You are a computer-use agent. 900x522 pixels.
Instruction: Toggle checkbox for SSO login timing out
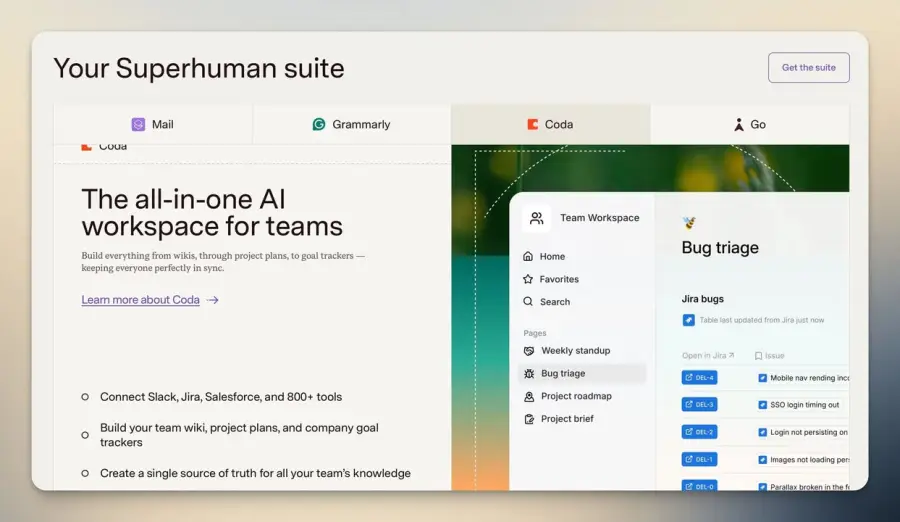tap(762, 405)
